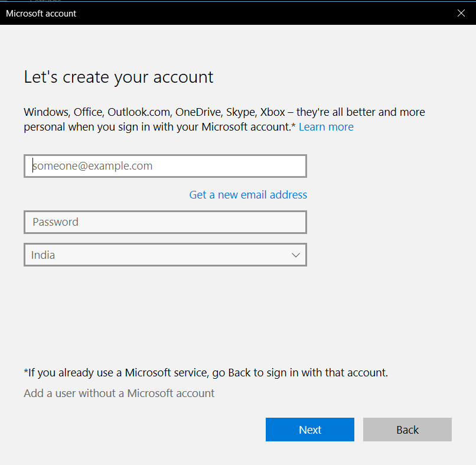Click the email address input field
Image resolution: width=476 pixels, height=465 pixels.
pos(165,166)
